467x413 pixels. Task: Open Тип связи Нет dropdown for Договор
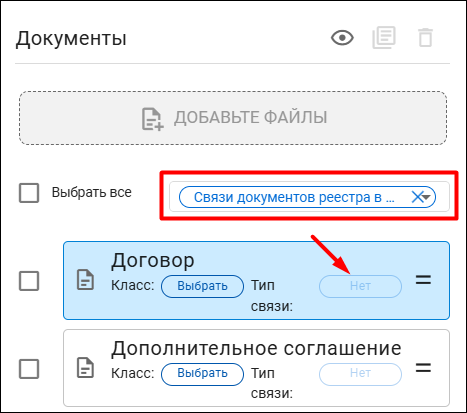[x=360, y=286]
